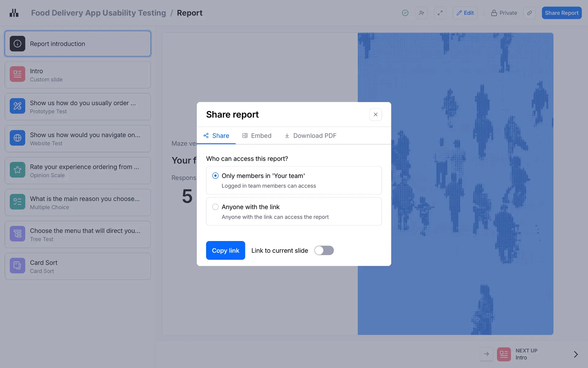Enable Link to current slide toggle
Image resolution: width=588 pixels, height=368 pixels.
324,251
